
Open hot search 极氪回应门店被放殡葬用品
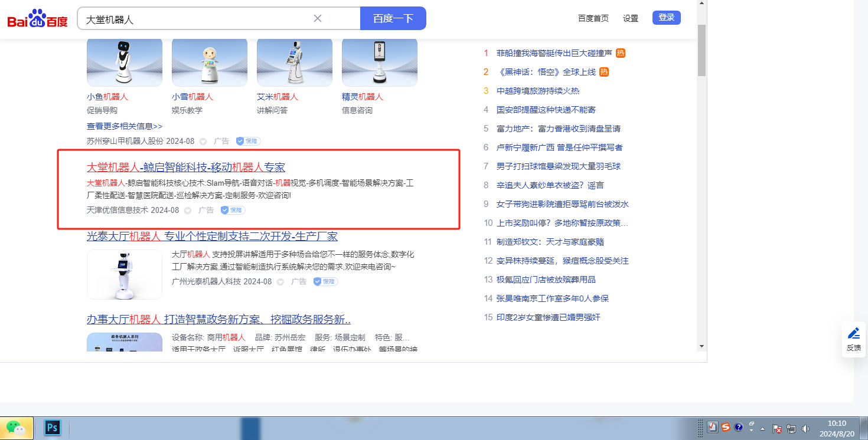coord(546,280)
